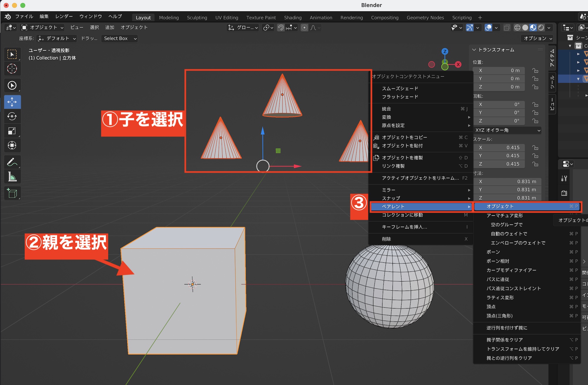Toggle lock for position X
Viewport: 588px width, 385px height.
[x=535, y=71]
